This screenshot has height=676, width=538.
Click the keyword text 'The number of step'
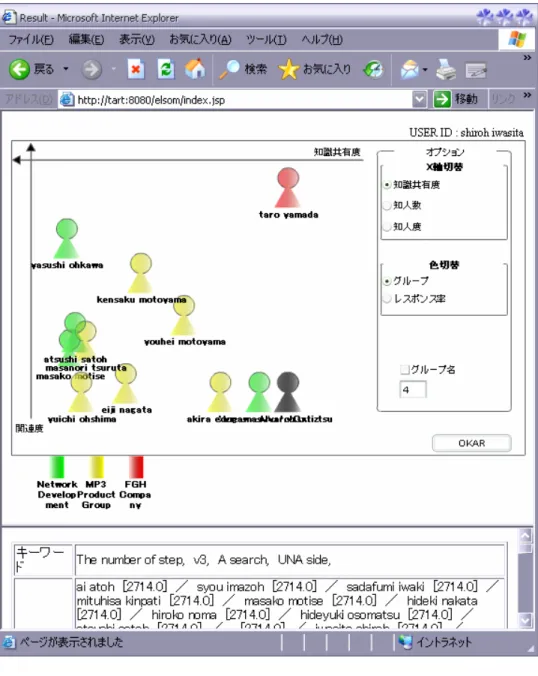tap(130, 560)
